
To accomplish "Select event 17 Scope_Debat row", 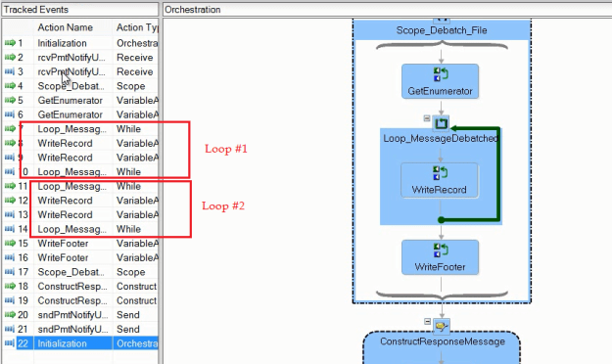I will (80, 272).
